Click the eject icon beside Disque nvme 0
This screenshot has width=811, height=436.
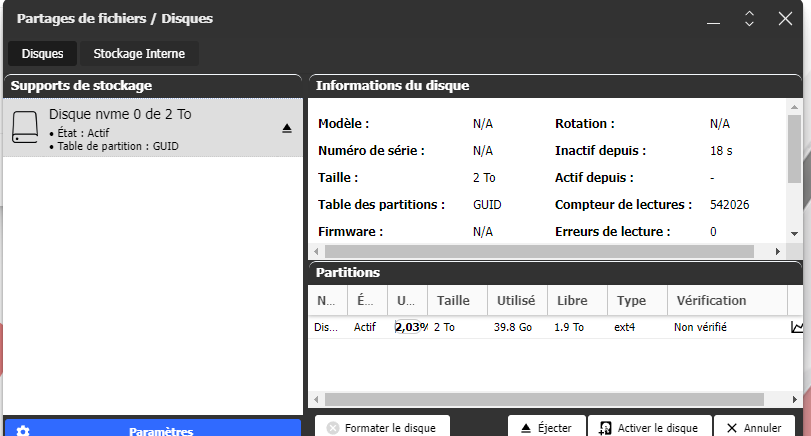286,128
